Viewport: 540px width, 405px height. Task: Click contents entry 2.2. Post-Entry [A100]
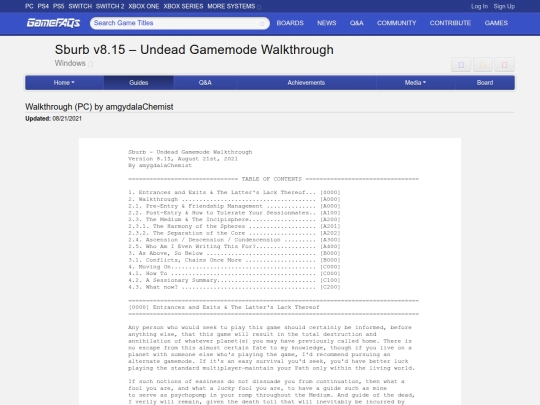234,213
